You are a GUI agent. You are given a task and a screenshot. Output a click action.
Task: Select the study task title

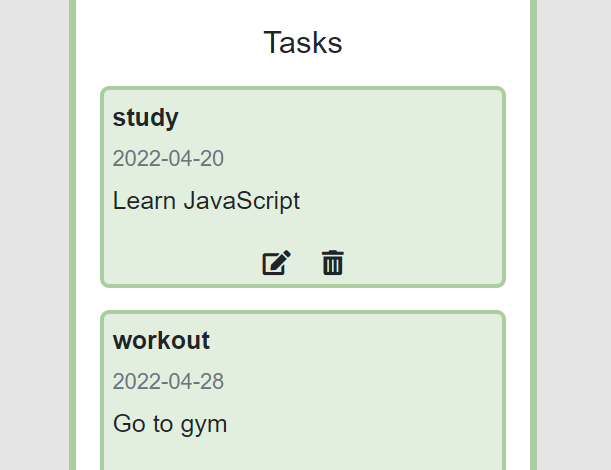pyautogui.click(x=145, y=118)
